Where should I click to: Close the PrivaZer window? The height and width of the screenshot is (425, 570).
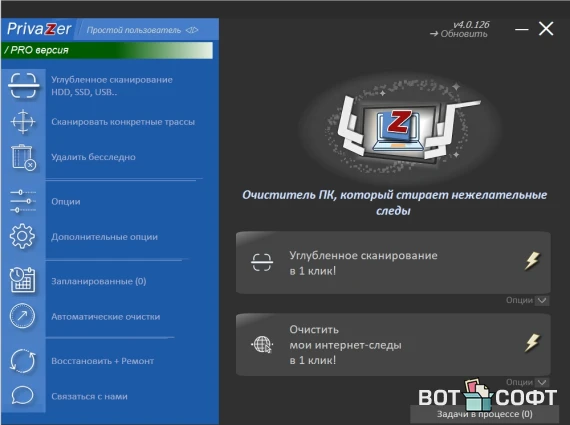tap(546, 28)
